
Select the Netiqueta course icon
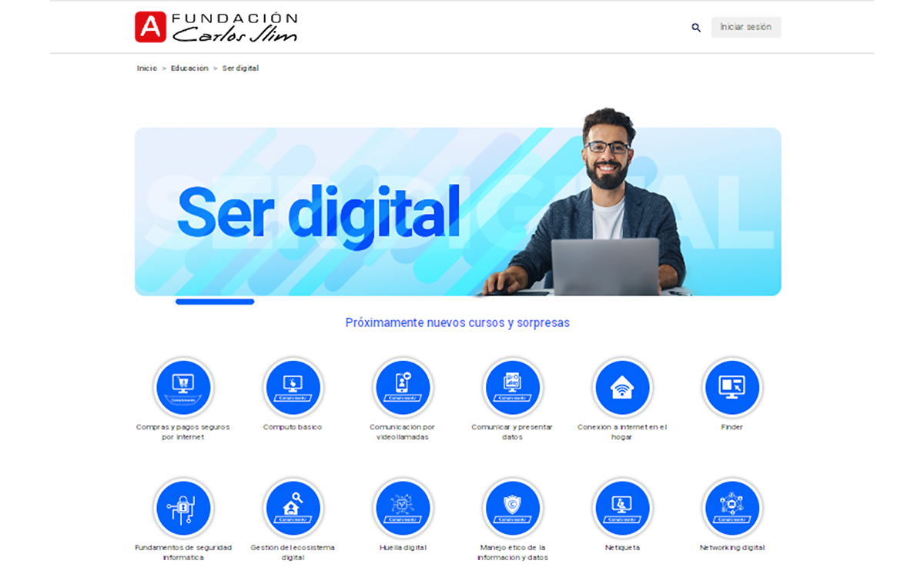click(622, 508)
